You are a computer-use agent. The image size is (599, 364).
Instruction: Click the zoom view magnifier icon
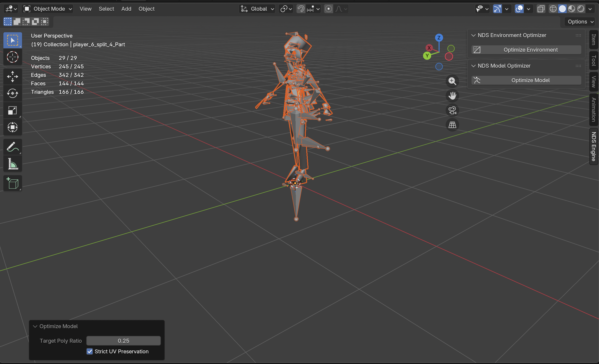(x=452, y=81)
